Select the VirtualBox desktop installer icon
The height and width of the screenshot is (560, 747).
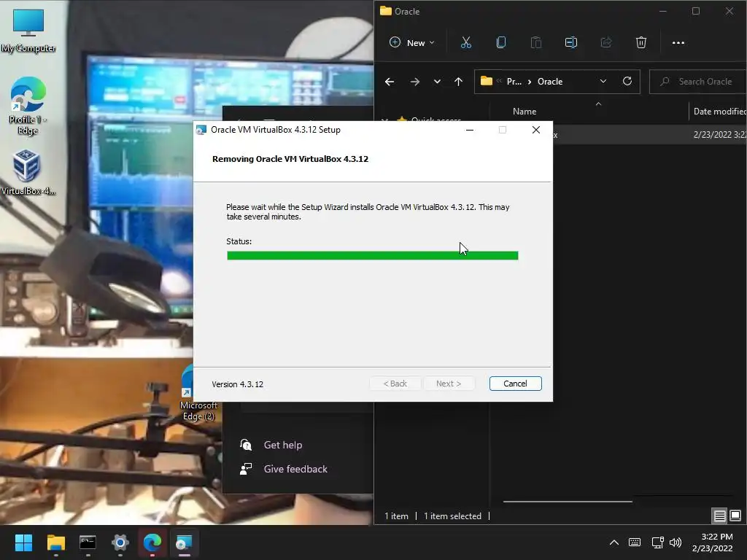27,172
